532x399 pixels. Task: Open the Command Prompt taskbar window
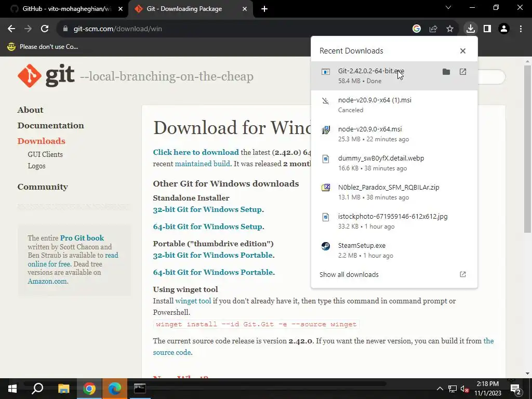coord(140,389)
